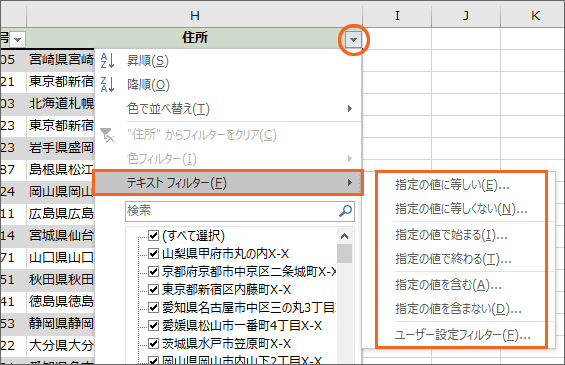Select column K header

tap(533, 15)
